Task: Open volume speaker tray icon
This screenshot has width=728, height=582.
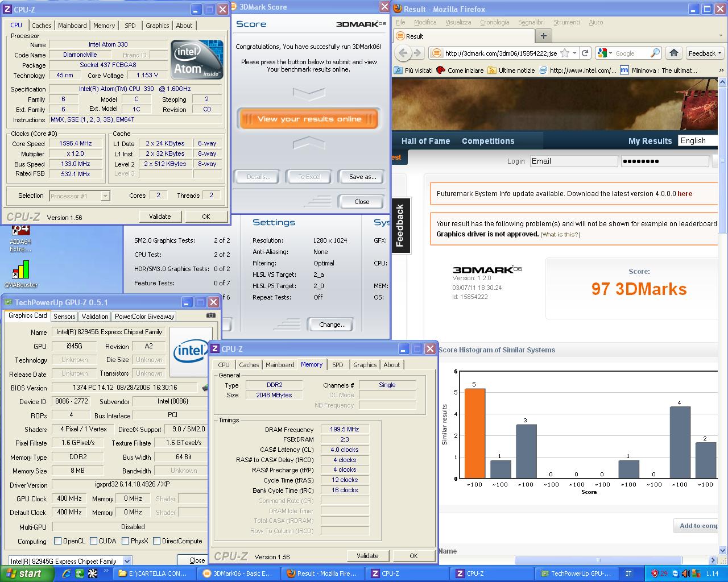Action: tap(685, 573)
